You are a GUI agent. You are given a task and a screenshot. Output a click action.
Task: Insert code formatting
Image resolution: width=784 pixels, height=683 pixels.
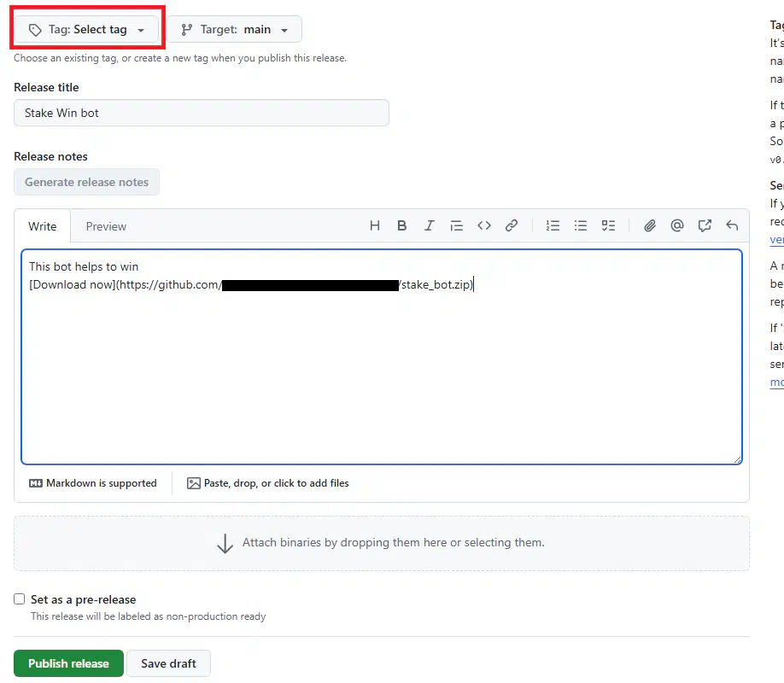click(484, 226)
